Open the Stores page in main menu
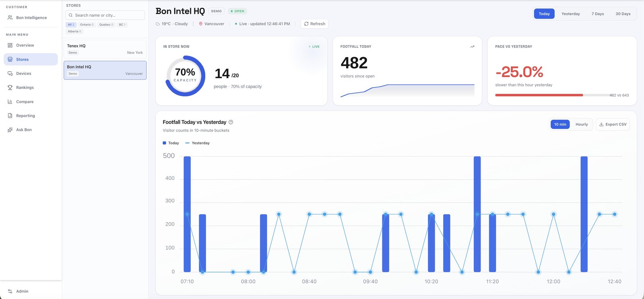 click(31, 60)
